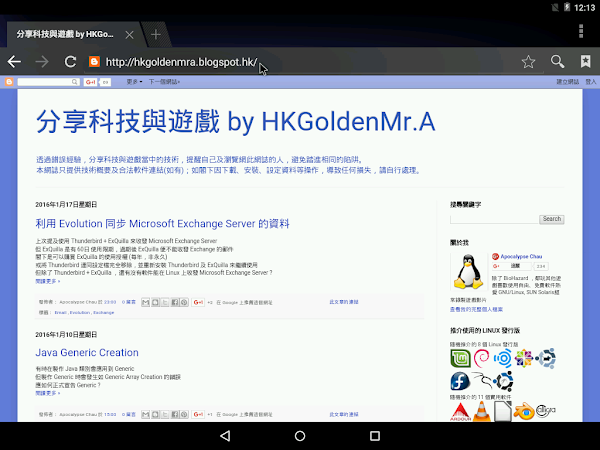Open Ubuntu Studio blue icon
Viewport: 600px width, 450px height.
coord(502,359)
